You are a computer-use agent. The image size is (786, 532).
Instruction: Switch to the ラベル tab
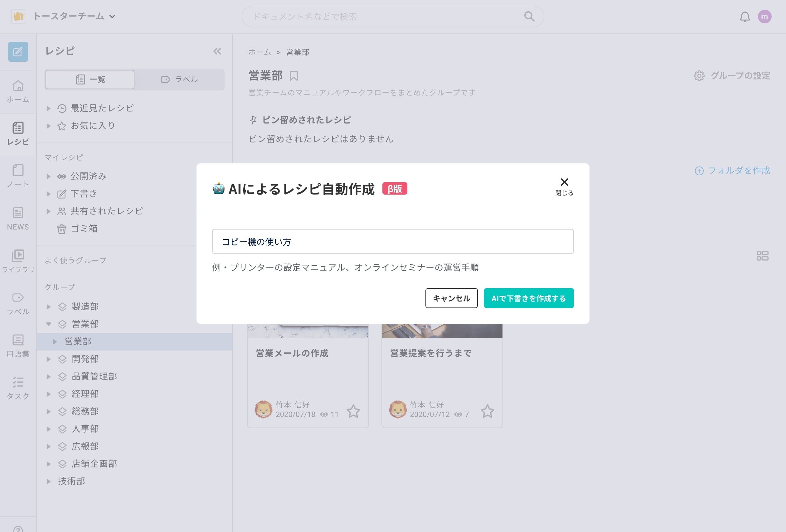(x=180, y=79)
